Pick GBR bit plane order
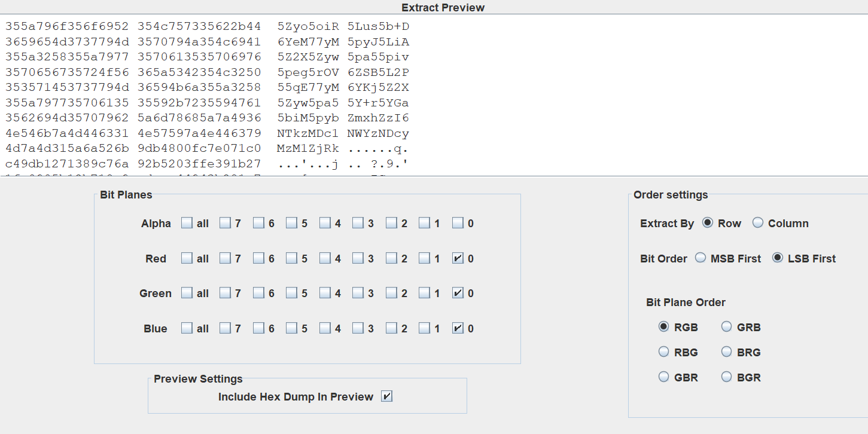The width and height of the screenshot is (868, 434). [x=663, y=377]
